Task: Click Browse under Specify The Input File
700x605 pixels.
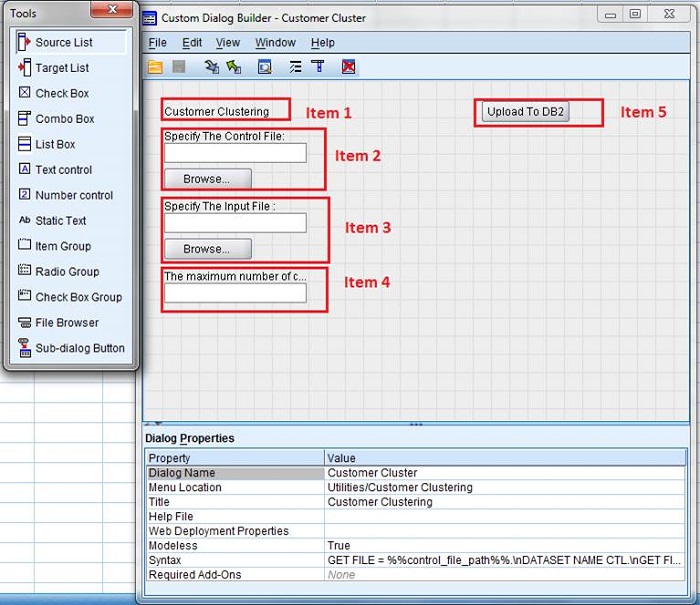Action: pyautogui.click(x=208, y=249)
